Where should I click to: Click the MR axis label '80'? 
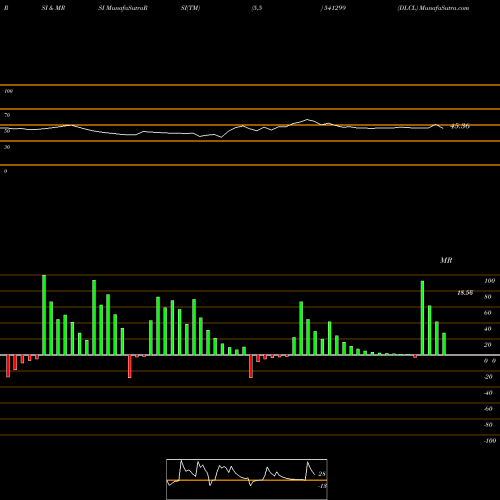pyautogui.click(x=488, y=297)
